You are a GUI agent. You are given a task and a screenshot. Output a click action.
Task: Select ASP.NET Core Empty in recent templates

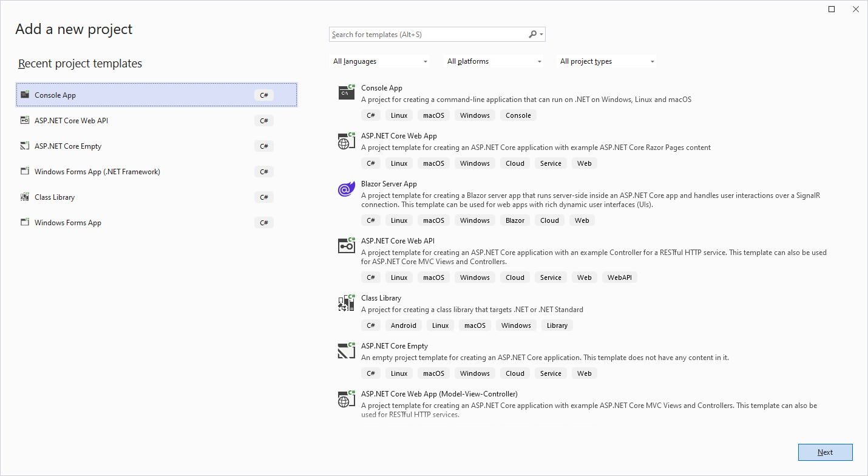[157, 146]
